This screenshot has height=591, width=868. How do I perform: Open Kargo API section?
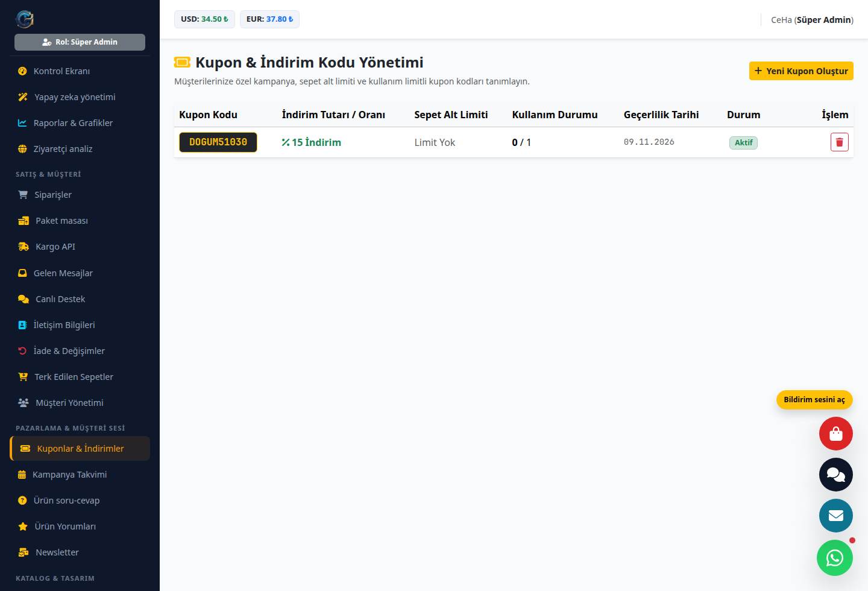(x=80, y=247)
